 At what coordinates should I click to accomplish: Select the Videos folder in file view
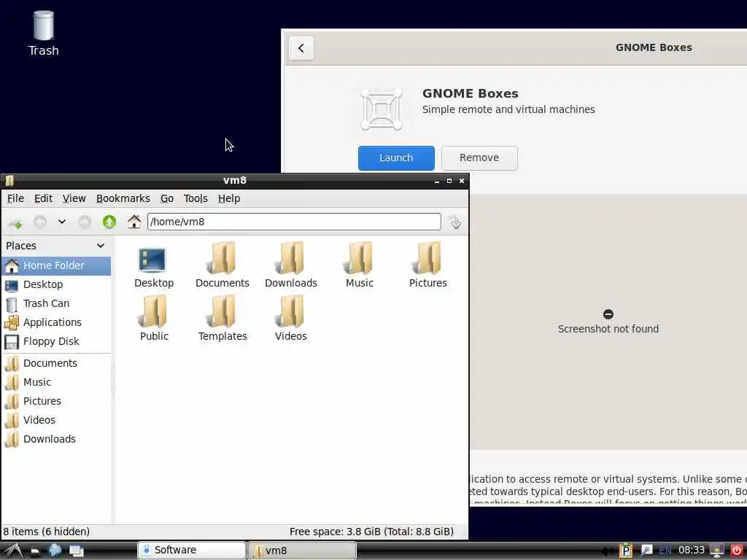coord(291,319)
